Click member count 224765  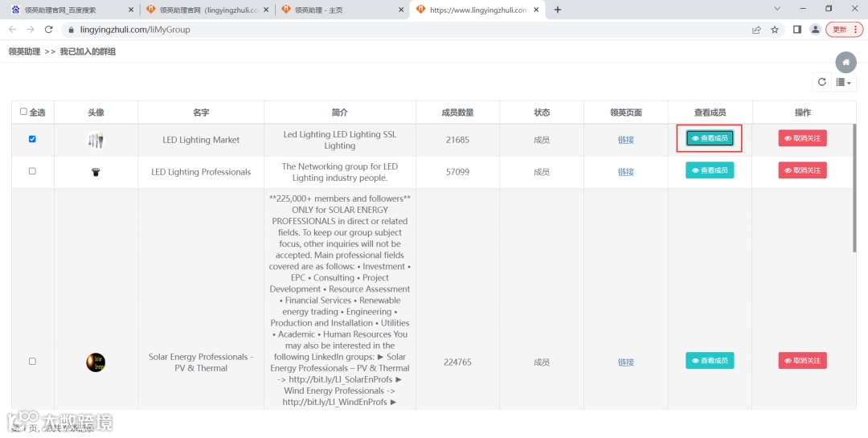457,362
